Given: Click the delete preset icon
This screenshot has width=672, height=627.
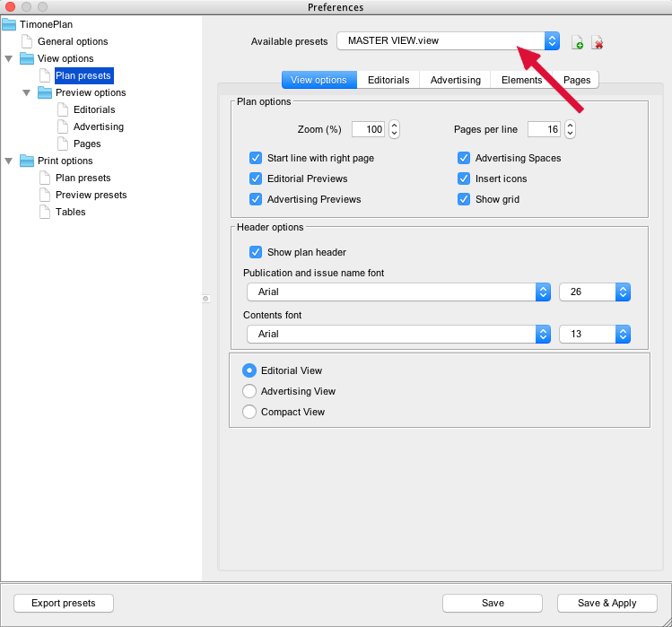Looking at the screenshot, I should pos(597,42).
